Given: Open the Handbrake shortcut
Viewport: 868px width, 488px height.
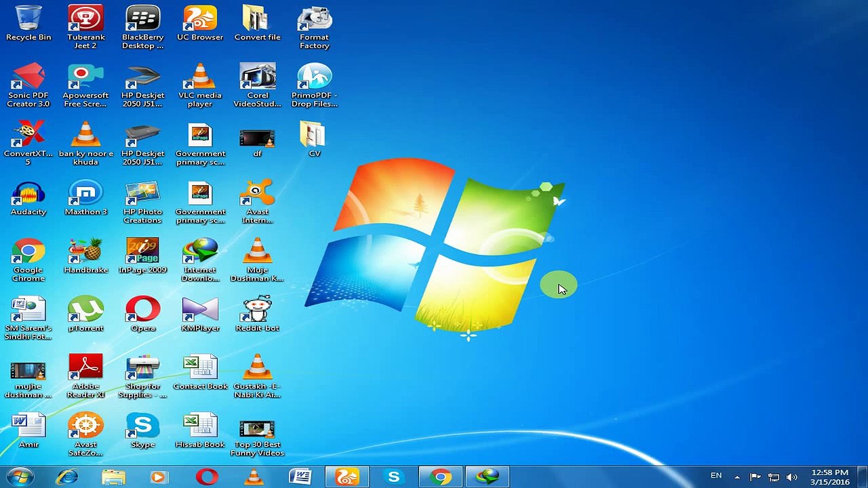Looking at the screenshot, I should [x=85, y=256].
